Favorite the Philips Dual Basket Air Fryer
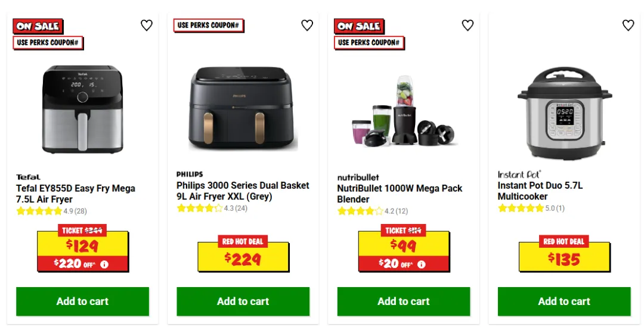 pos(307,26)
